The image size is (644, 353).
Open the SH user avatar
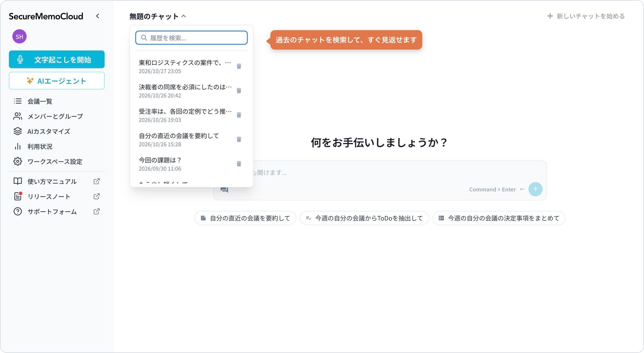19,36
